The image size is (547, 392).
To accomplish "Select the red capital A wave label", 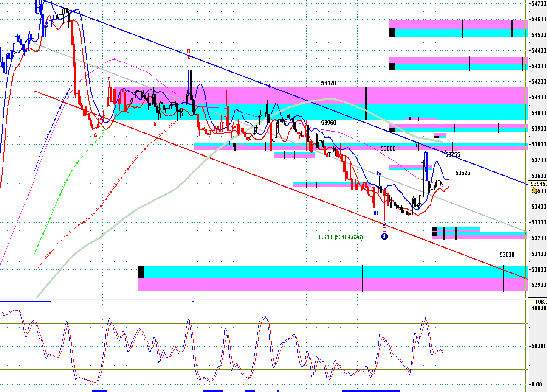I will pos(96,135).
